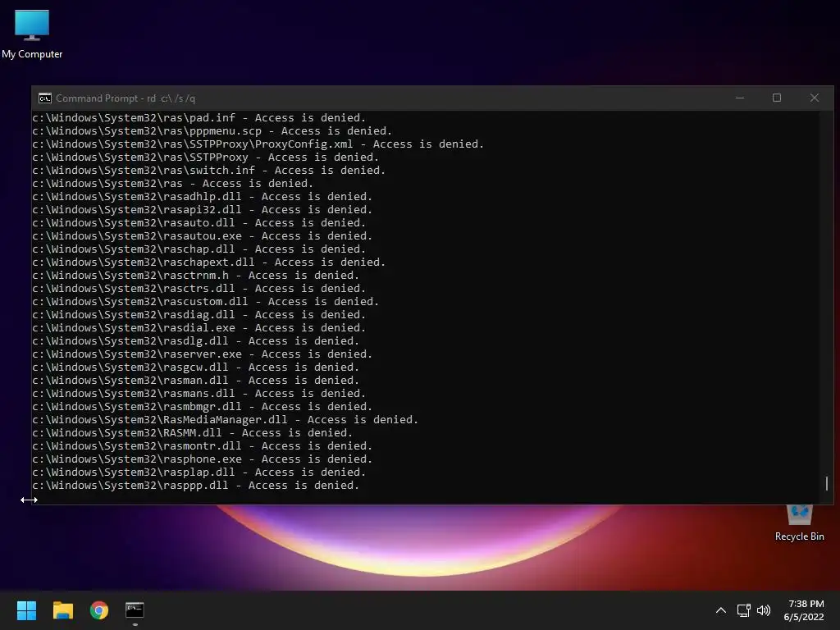
Task: Click the Command Prompt vertical scrollbar thumb
Action: coord(827,483)
